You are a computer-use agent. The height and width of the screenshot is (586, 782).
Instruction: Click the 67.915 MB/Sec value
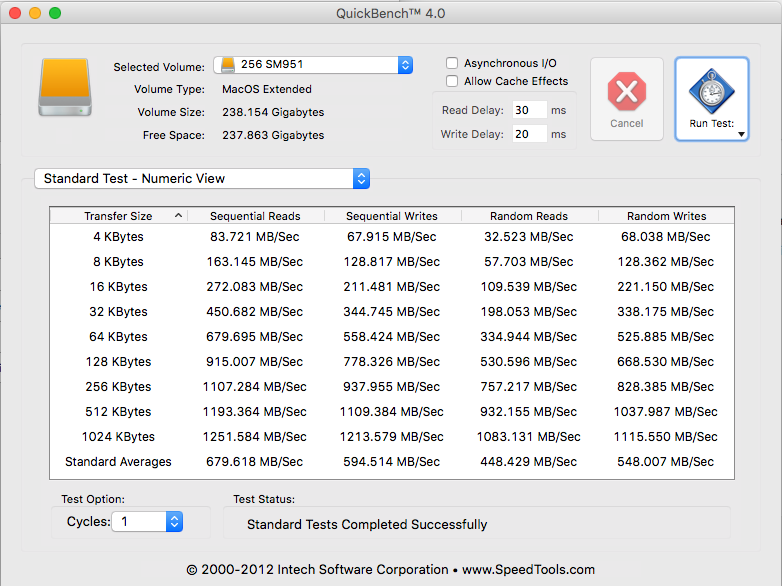click(x=392, y=237)
